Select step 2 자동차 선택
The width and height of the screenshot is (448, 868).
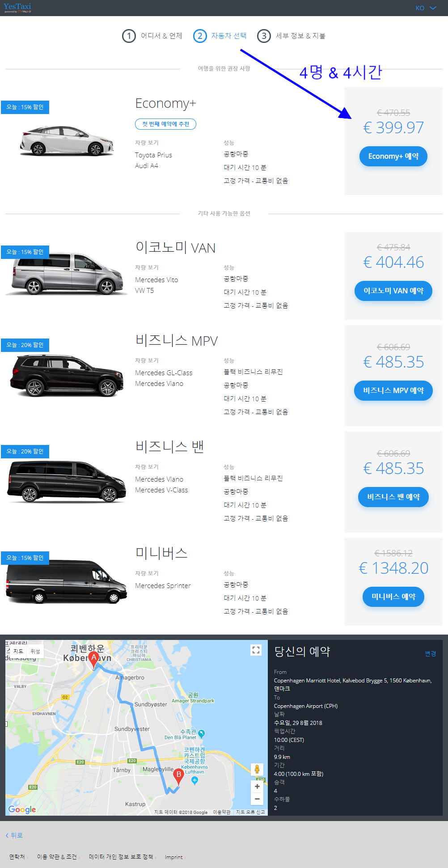[220, 36]
